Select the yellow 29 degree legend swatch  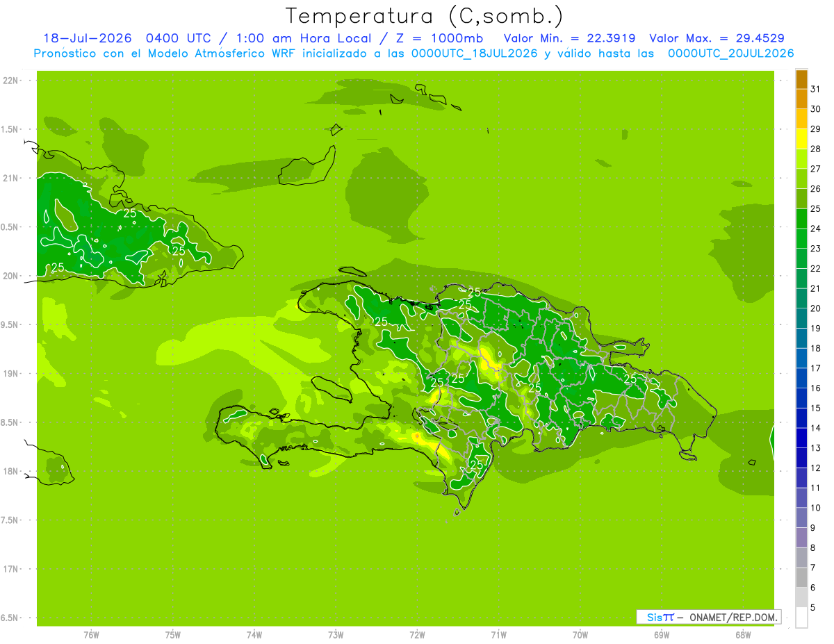[x=801, y=139]
